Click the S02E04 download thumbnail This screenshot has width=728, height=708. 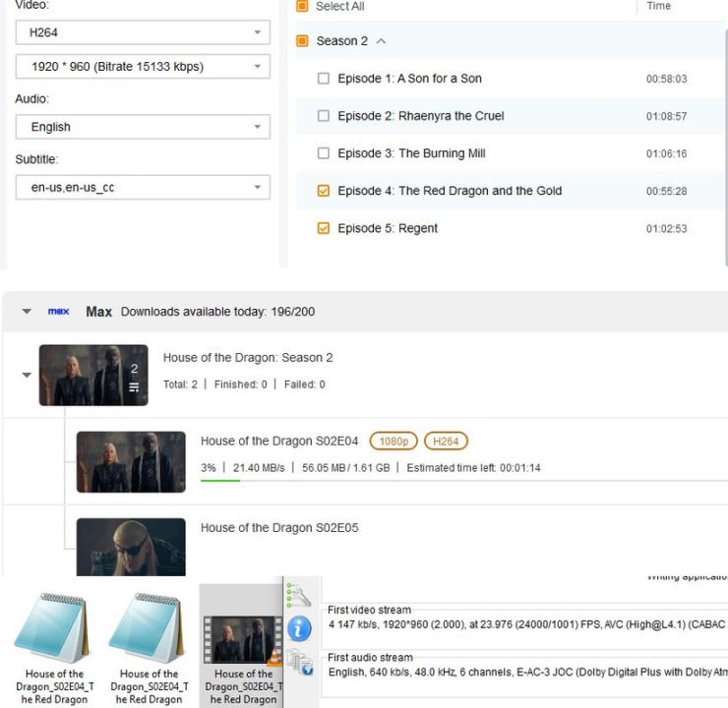tap(131, 462)
